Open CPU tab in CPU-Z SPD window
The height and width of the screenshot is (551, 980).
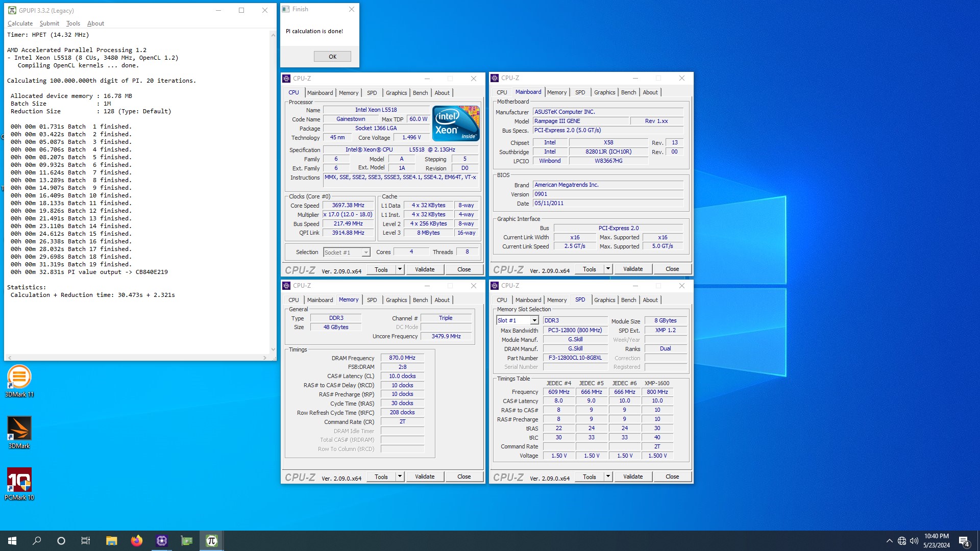pos(502,300)
